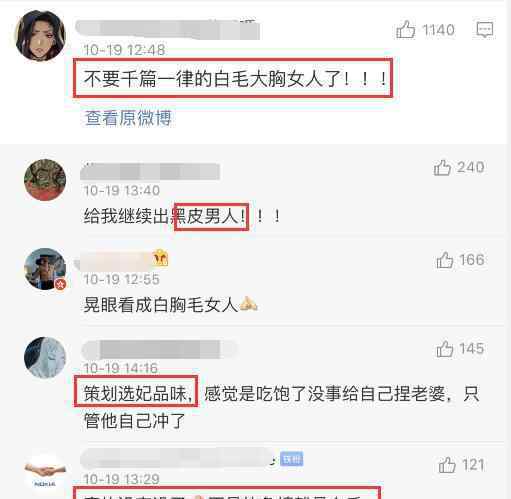Open the handshake avatar of the 13:29 commenter
The width and height of the screenshot is (511, 499).
(45, 473)
